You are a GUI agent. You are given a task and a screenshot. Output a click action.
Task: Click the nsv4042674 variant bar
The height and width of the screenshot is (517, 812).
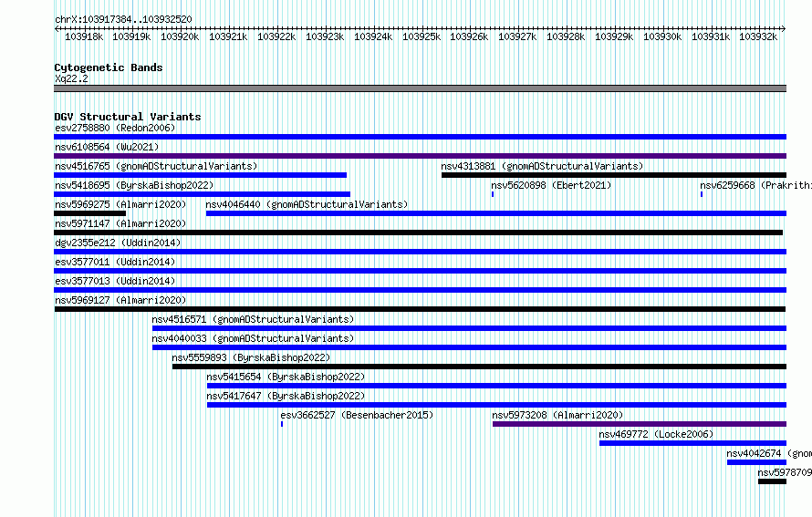tap(756, 462)
